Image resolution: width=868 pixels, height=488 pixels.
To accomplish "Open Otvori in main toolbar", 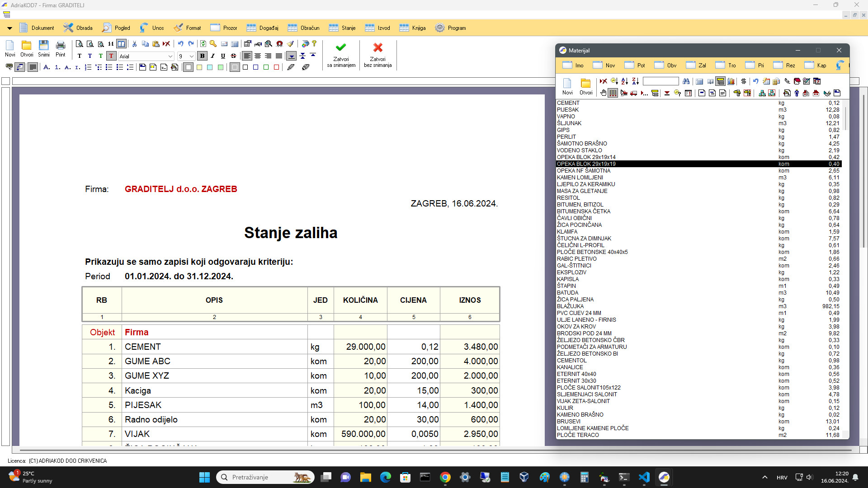I will 27,49.
